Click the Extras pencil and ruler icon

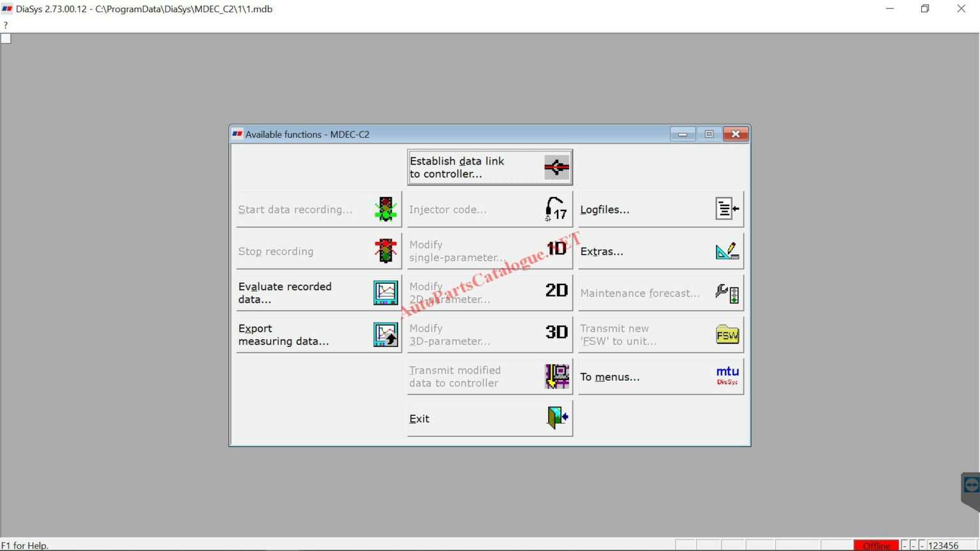tap(727, 251)
